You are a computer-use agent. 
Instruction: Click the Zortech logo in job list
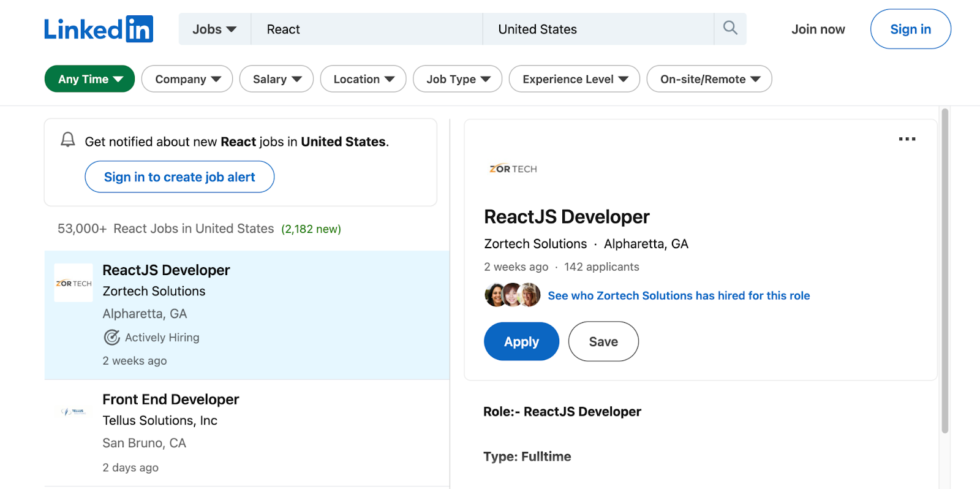click(x=73, y=283)
